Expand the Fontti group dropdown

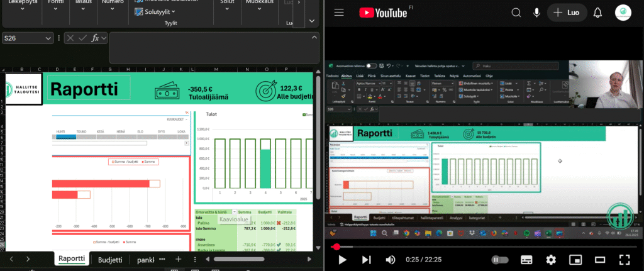pyautogui.click(x=55, y=8)
